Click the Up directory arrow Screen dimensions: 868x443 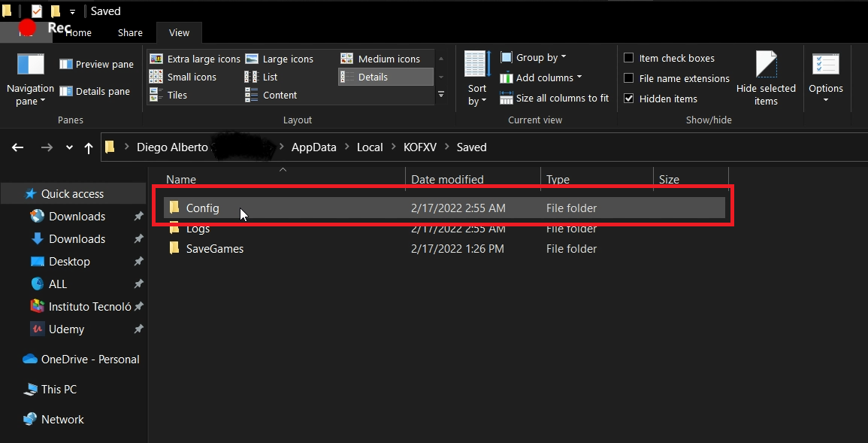click(x=89, y=148)
